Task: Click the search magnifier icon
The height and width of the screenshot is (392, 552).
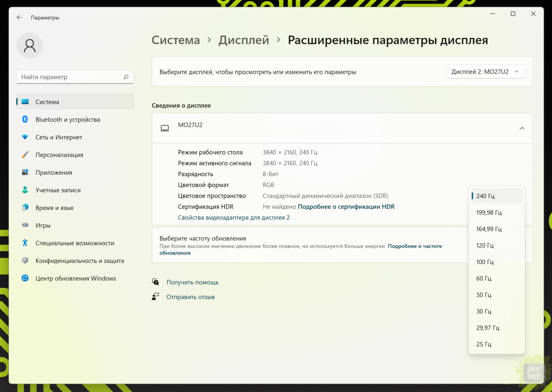Action: coord(126,77)
